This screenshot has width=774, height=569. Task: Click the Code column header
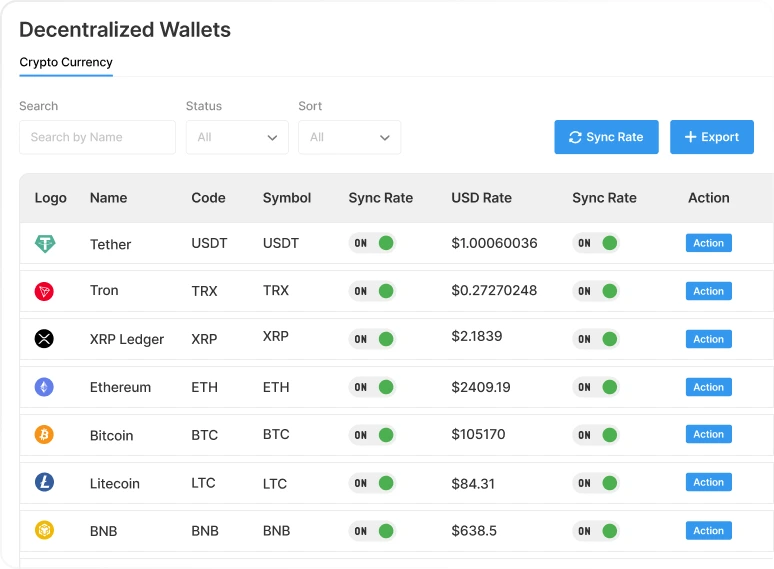pos(208,198)
